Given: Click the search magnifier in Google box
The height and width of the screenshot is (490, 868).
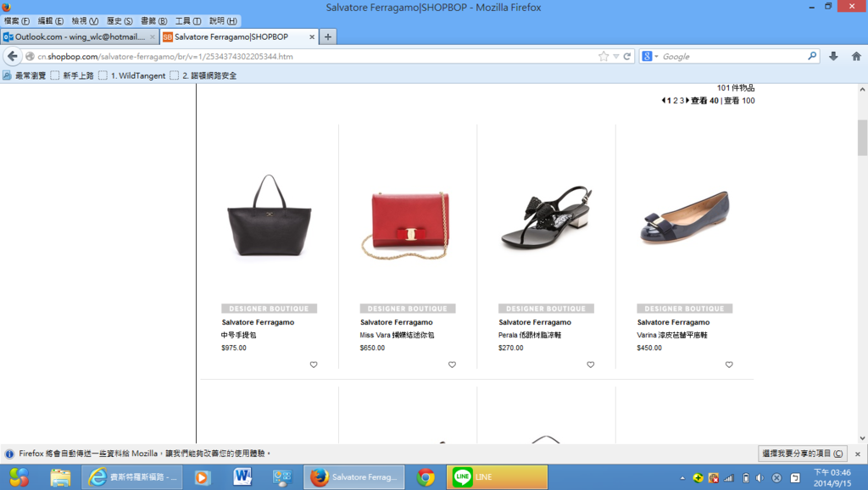Looking at the screenshot, I should coord(812,55).
